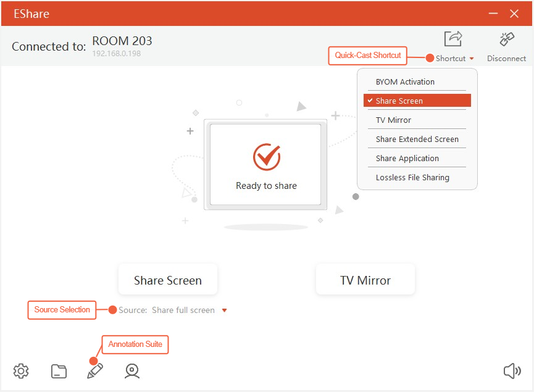The height and width of the screenshot is (392, 534).
Task: Pick Share Extended Screen menu entry
Action: tap(417, 139)
